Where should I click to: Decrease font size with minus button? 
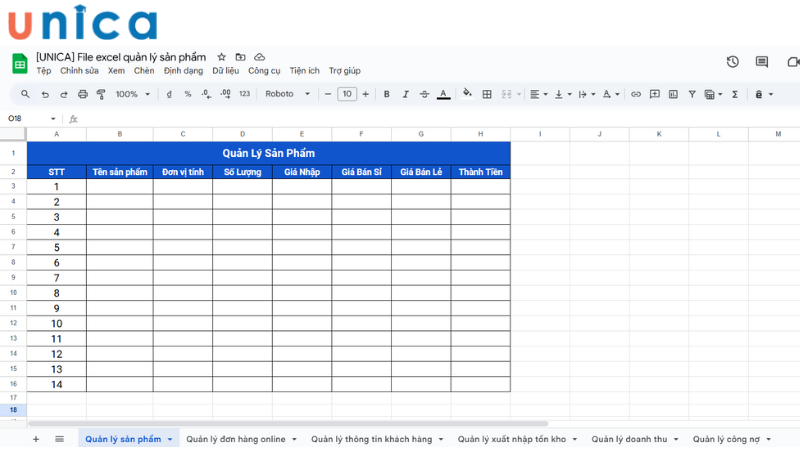click(x=328, y=94)
